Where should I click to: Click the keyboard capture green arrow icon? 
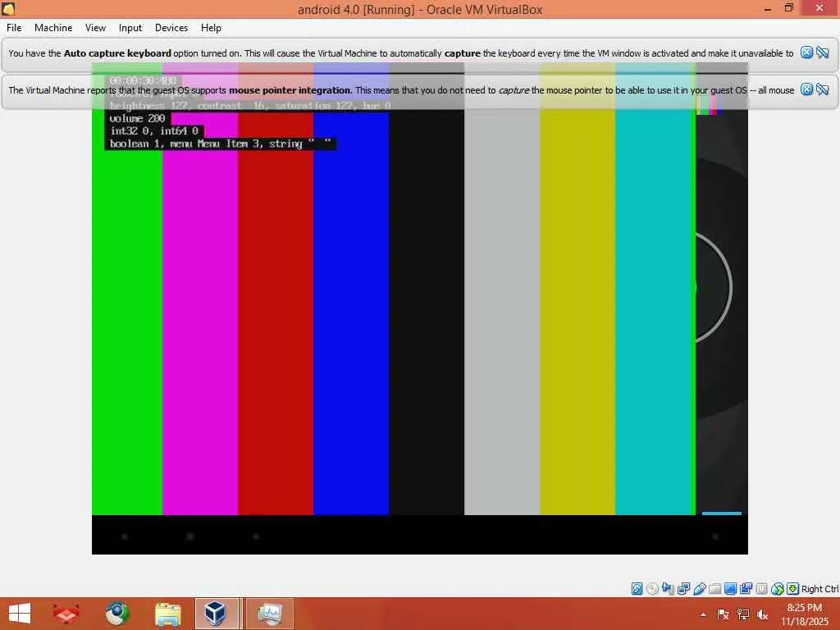pos(793,589)
